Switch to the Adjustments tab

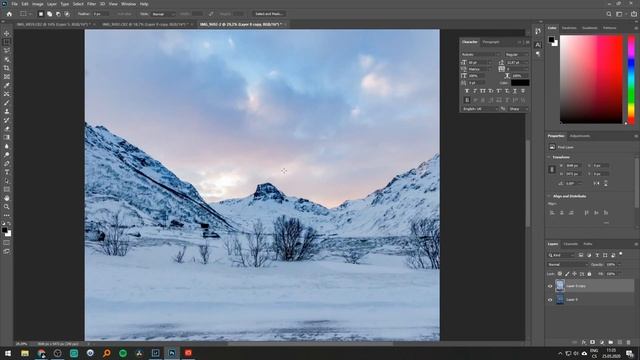(580, 136)
